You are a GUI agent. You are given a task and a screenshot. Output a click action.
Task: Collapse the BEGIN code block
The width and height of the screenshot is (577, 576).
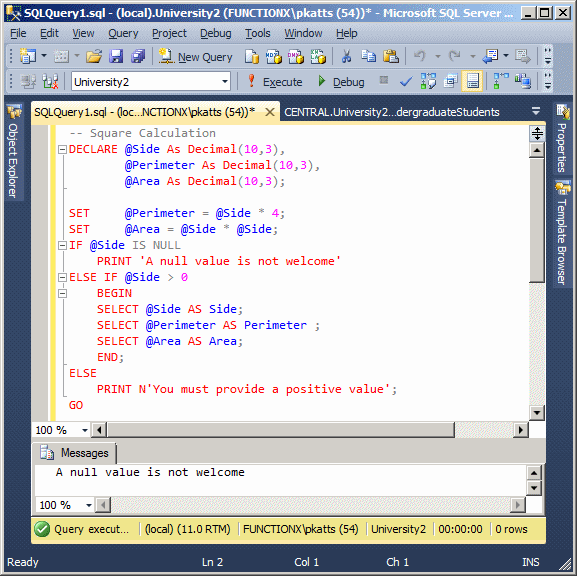tap(62, 293)
